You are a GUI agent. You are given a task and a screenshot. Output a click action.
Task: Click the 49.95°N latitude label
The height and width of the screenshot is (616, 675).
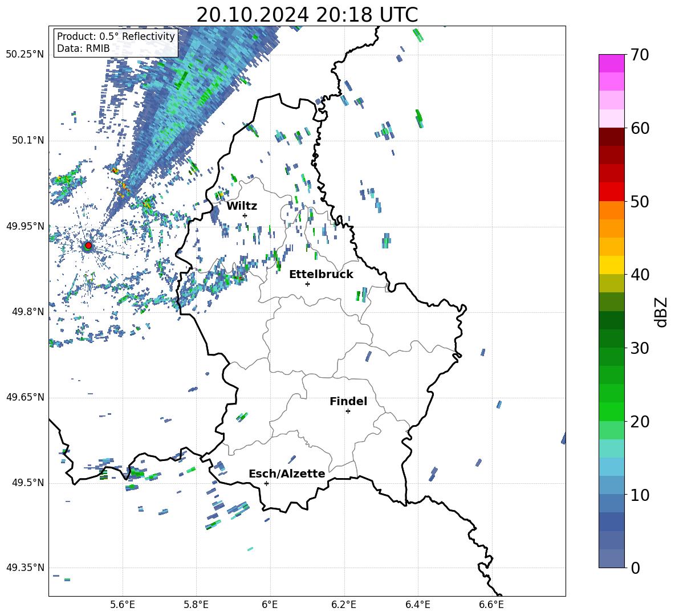pyautogui.click(x=25, y=227)
